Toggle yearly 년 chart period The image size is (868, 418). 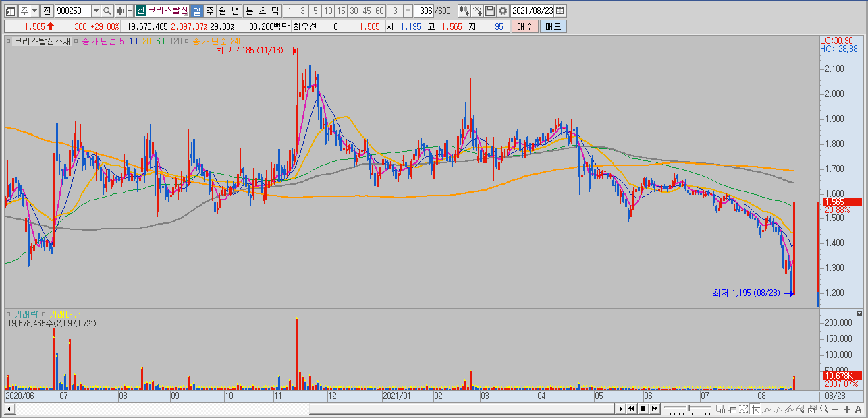pos(236,11)
